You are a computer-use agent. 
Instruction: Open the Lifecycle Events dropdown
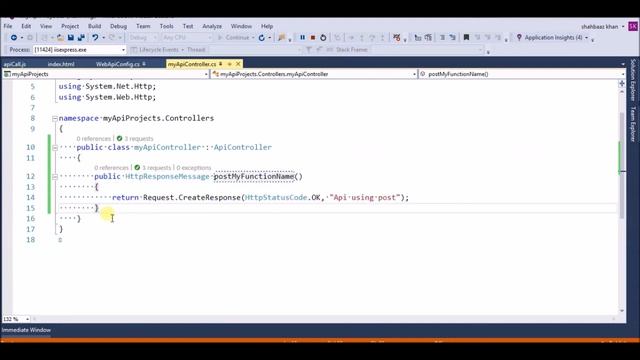pos(158,50)
